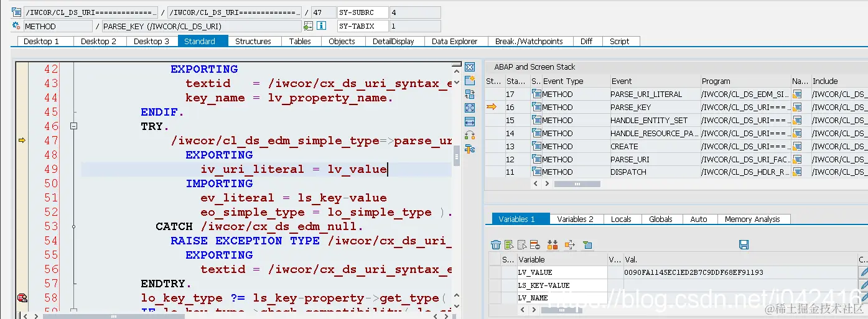Click the navigation icon in DISPATCH row
This screenshot has width=868, height=319.
pyautogui.click(x=798, y=172)
